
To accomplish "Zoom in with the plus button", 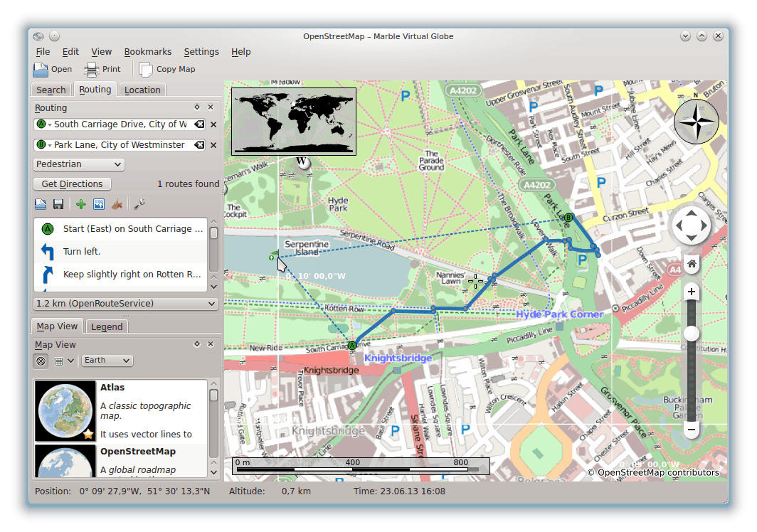I will click(692, 292).
